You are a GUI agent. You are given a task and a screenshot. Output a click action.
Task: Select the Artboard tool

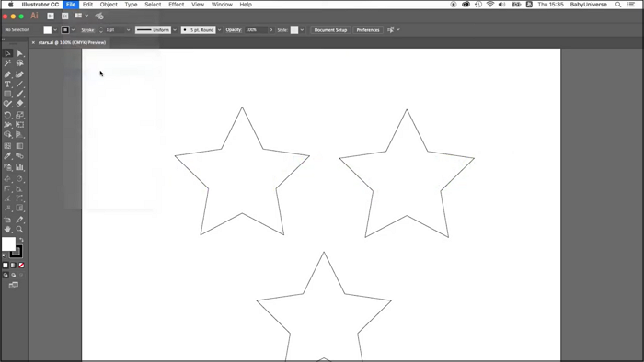7,220
